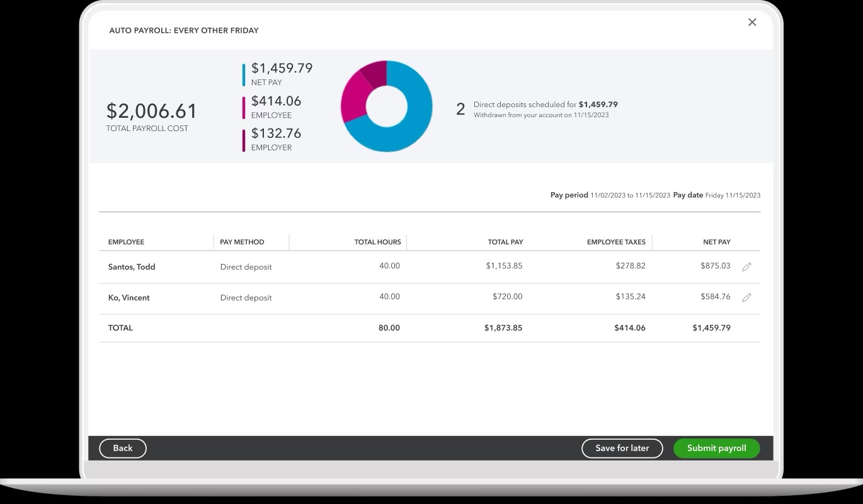Click net pay $584.76
Image resolution: width=863 pixels, height=504 pixels.
tap(716, 297)
